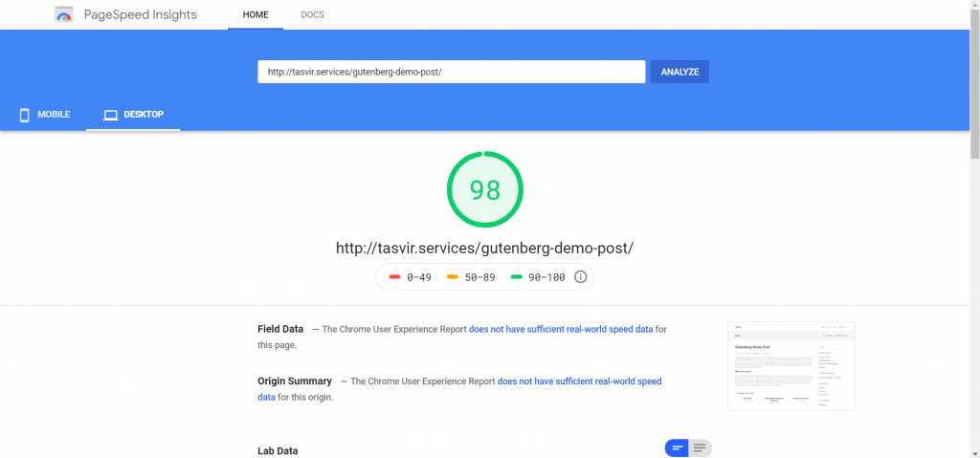The height and width of the screenshot is (458, 980).
Task: Click the ANALYZE button
Action: (x=679, y=72)
